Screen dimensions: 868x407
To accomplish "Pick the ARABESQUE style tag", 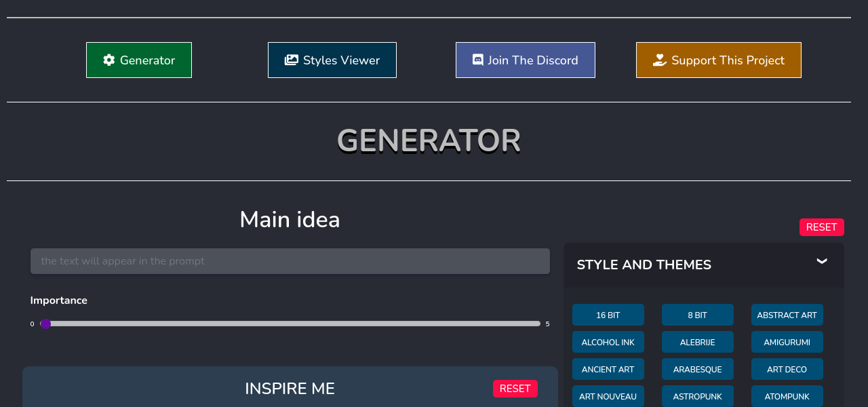I will click(x=697, y=369).
